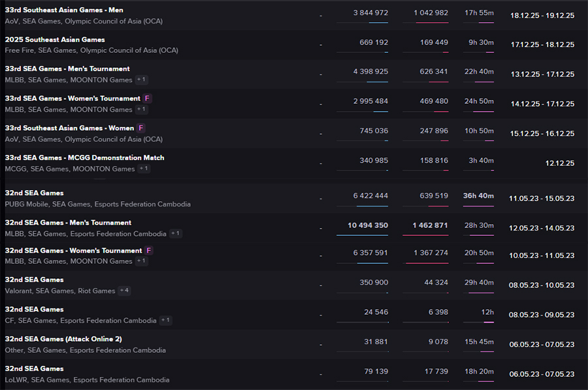This screenshot has height=390, width=588.
Task: Open 32nd SEA Games (Attack Online 2) page
Action: point(63,339)
